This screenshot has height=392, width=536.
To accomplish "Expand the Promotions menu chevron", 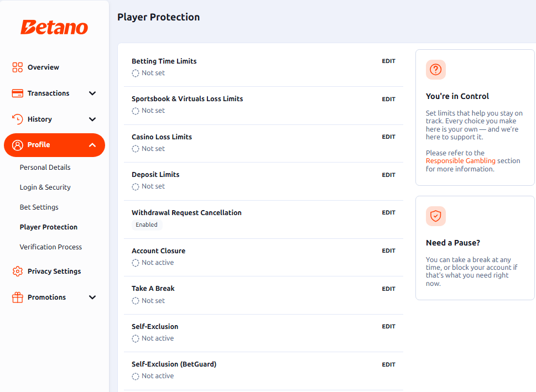I will click(92, 297).
